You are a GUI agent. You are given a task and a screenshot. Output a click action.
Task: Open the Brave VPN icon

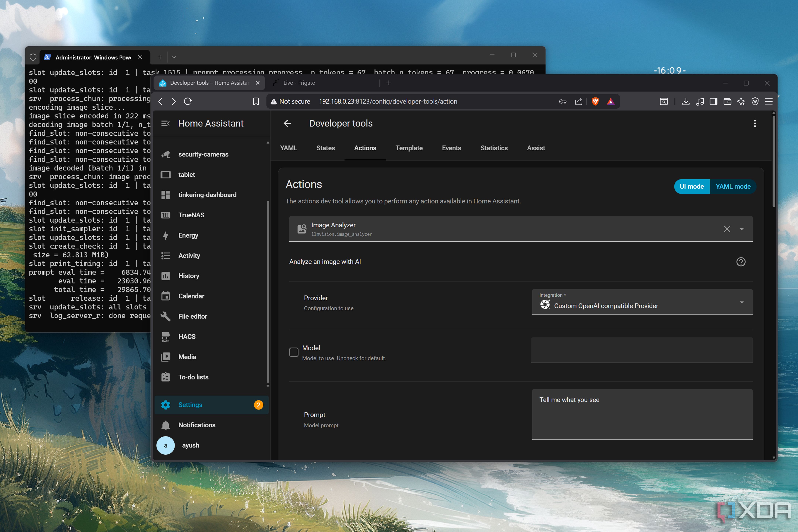tap(755, 101)
